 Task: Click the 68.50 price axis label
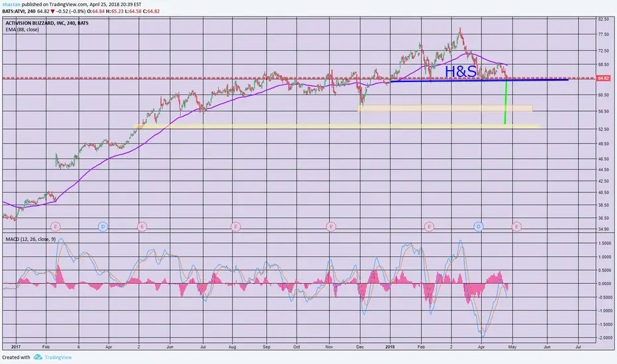pos(603,65)
